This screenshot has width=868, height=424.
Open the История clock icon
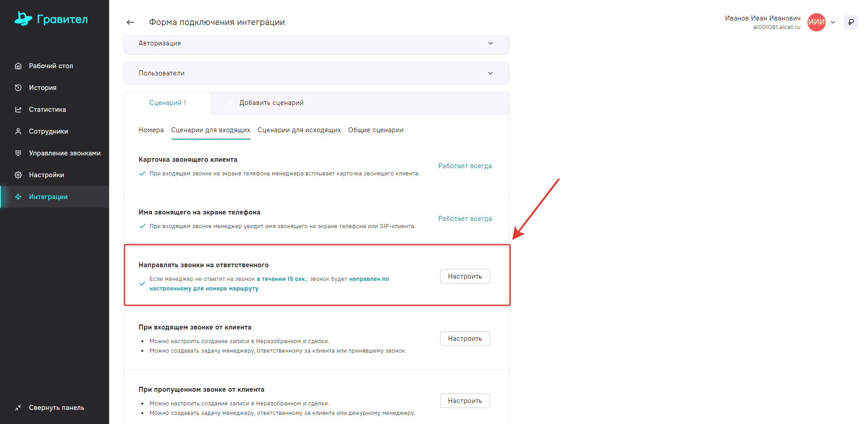click(x=18, y=88)
